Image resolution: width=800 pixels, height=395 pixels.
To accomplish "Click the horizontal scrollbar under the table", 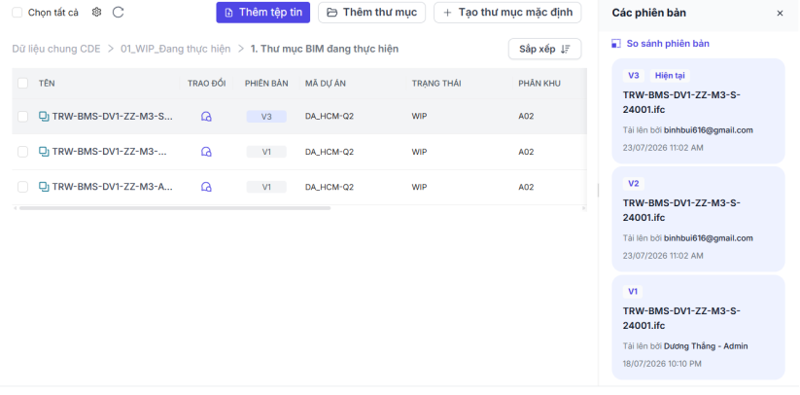I will pyautogui.click(x=175, y=208).
